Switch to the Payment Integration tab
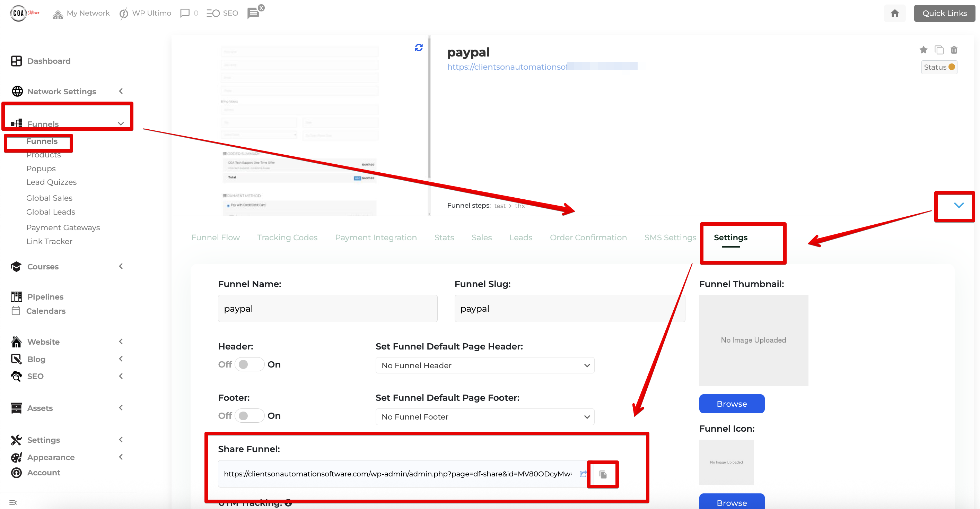This screenshot has width=980, height=509. coord(376,237)
